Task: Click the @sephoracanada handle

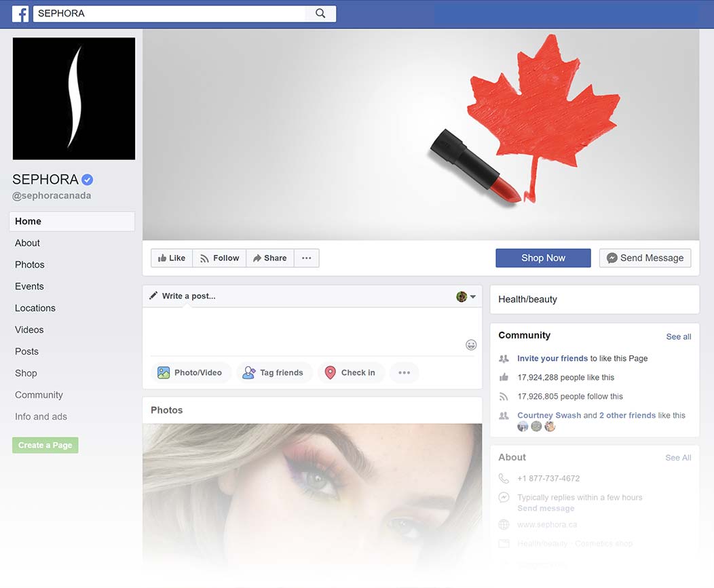Action: click(52, 196)
